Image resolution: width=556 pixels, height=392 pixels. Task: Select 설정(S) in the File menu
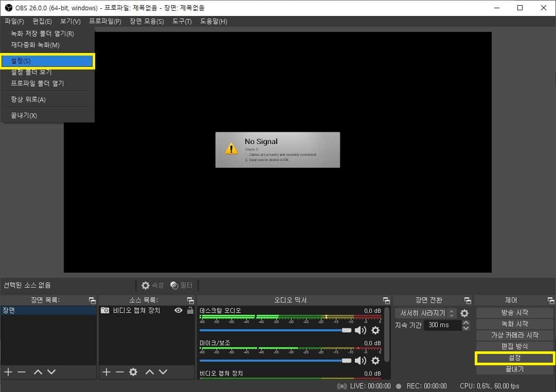point(47,61)
